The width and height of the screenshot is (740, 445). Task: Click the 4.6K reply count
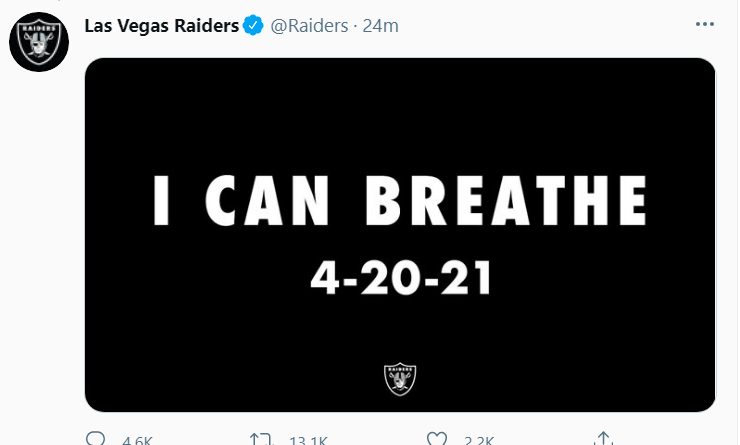[x=136, y=440]
